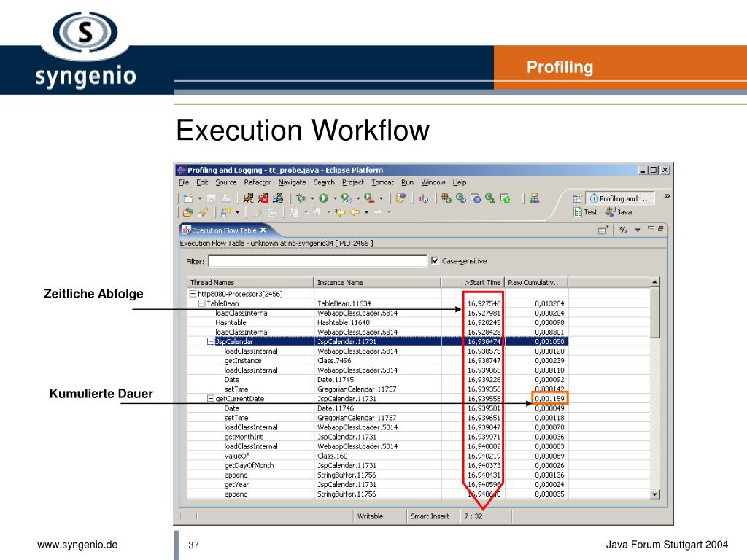Open the Navigate menu

[292, 182]
